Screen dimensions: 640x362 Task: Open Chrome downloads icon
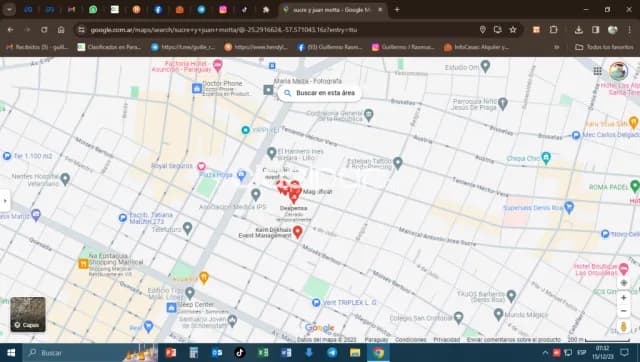click(x=578, y=30)
